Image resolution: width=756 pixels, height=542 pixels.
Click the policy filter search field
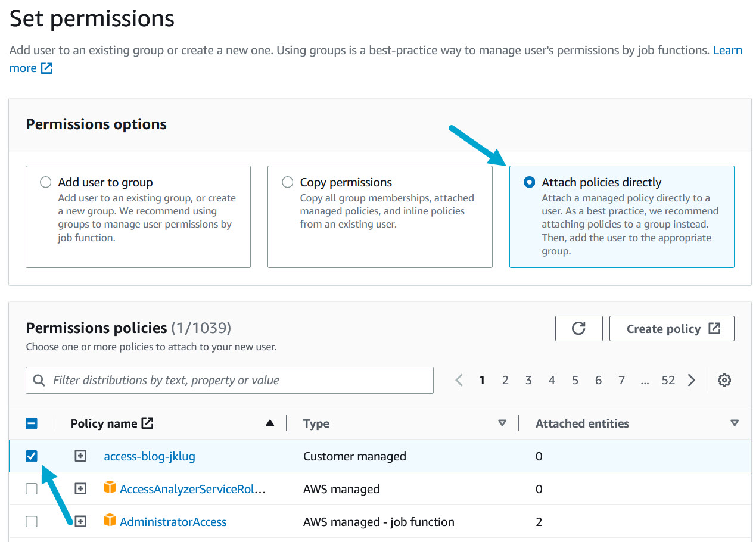pos(229,380)
